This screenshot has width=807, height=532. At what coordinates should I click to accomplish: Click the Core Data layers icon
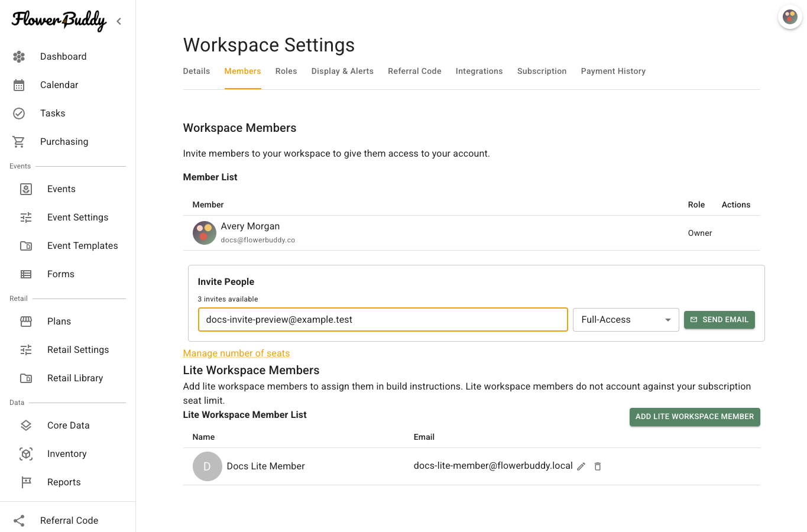[26, 426]
